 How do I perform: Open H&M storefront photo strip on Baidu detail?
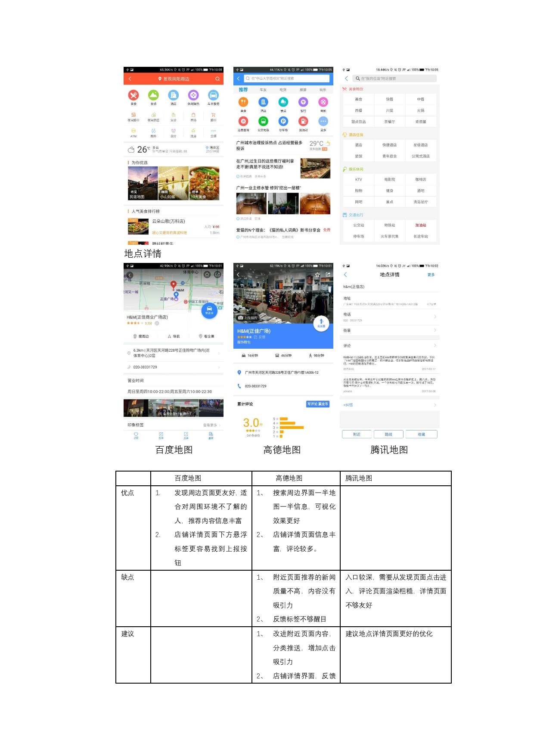[174, 408]
